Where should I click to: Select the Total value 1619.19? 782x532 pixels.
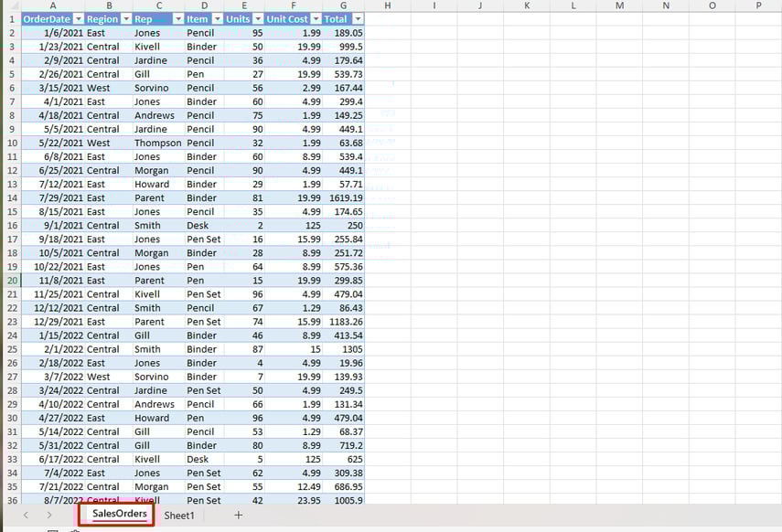[343, 198]
